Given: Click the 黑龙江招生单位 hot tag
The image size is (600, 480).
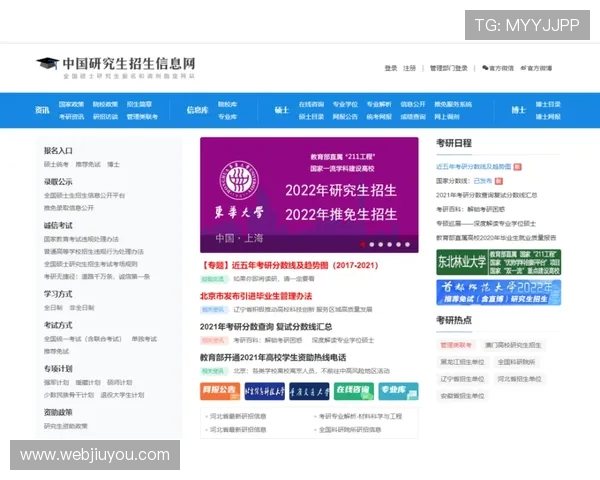Looking at the screenshot, I should [462, 362].
